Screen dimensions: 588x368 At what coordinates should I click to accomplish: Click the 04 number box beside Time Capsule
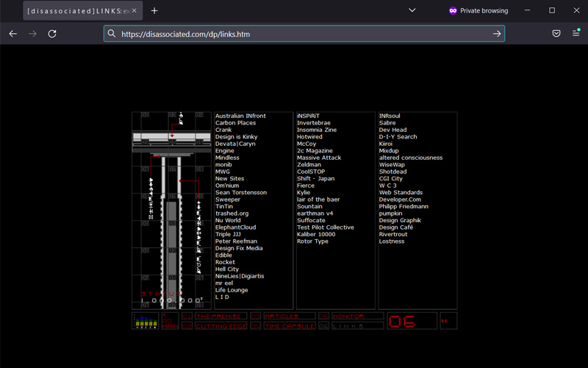pyautogui.click(x=255, y=326)
